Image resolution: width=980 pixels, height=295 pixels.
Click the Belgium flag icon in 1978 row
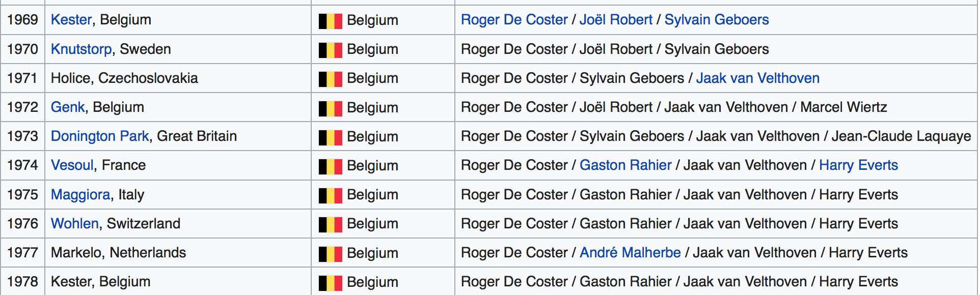click(x=330, y=283)
